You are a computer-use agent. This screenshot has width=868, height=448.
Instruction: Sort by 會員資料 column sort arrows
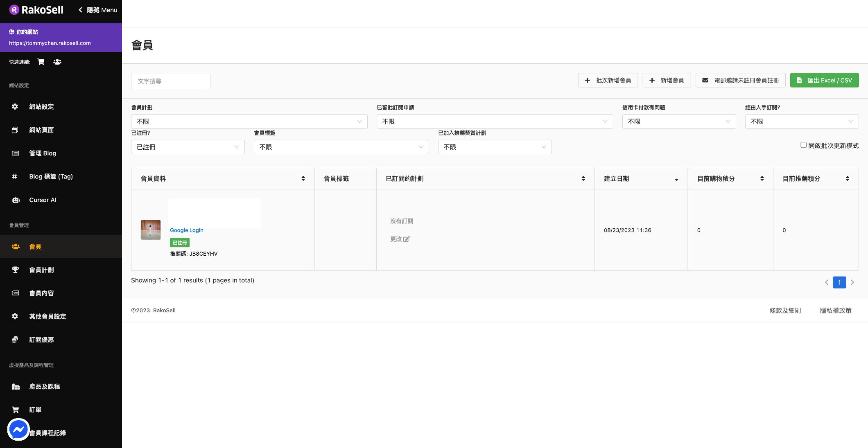point(303,178)
